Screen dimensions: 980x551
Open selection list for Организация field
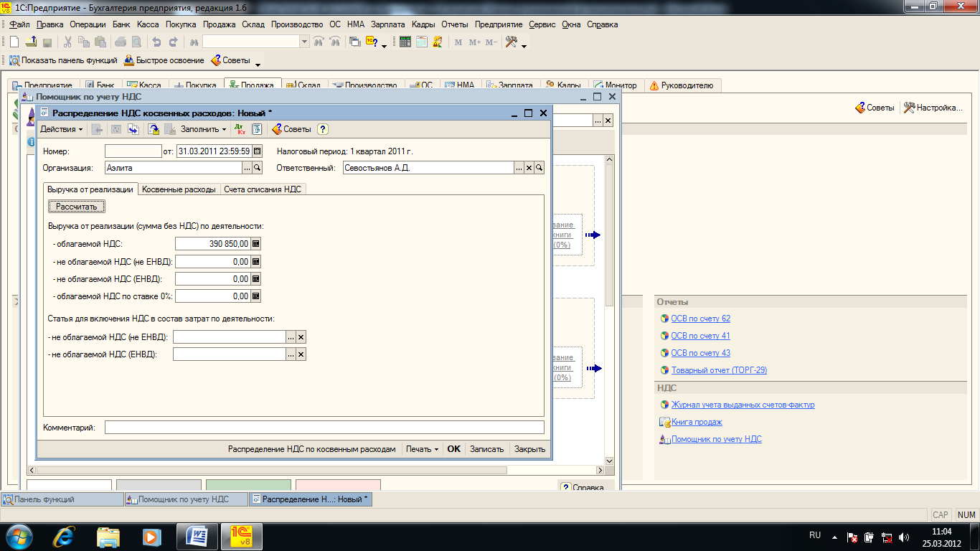coord(247,168)
